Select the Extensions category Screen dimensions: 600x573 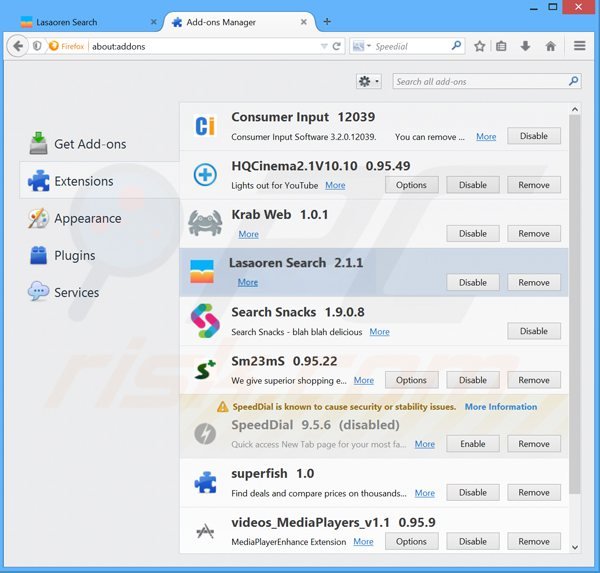(99, 181)
